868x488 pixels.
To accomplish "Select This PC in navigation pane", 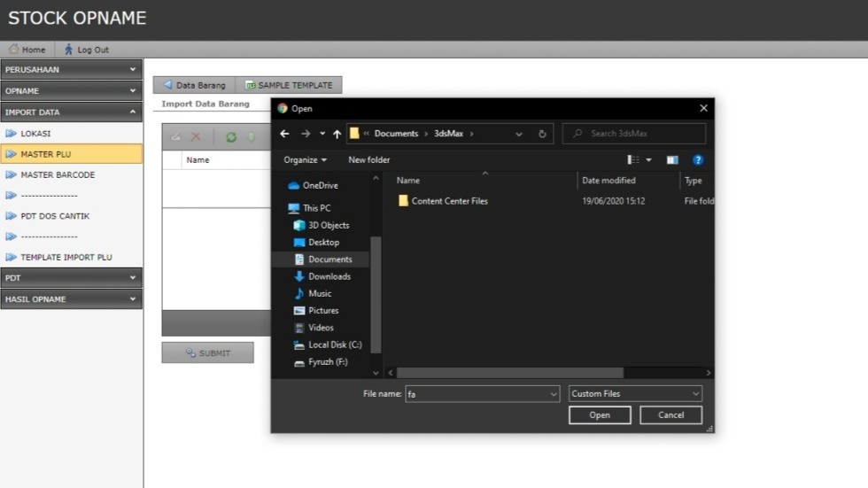I will 310,208.
